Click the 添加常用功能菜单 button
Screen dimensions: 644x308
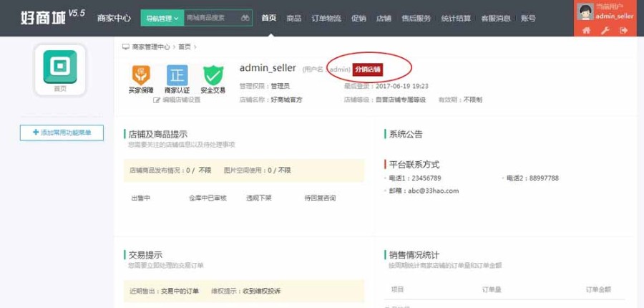(62, 133)
